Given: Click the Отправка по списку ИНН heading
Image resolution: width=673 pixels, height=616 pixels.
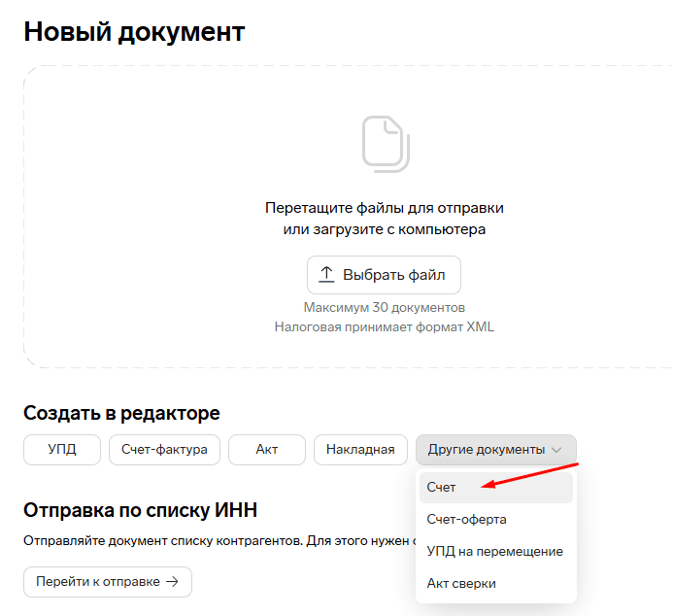Looking at the screenshot, I should coord(140,509).
